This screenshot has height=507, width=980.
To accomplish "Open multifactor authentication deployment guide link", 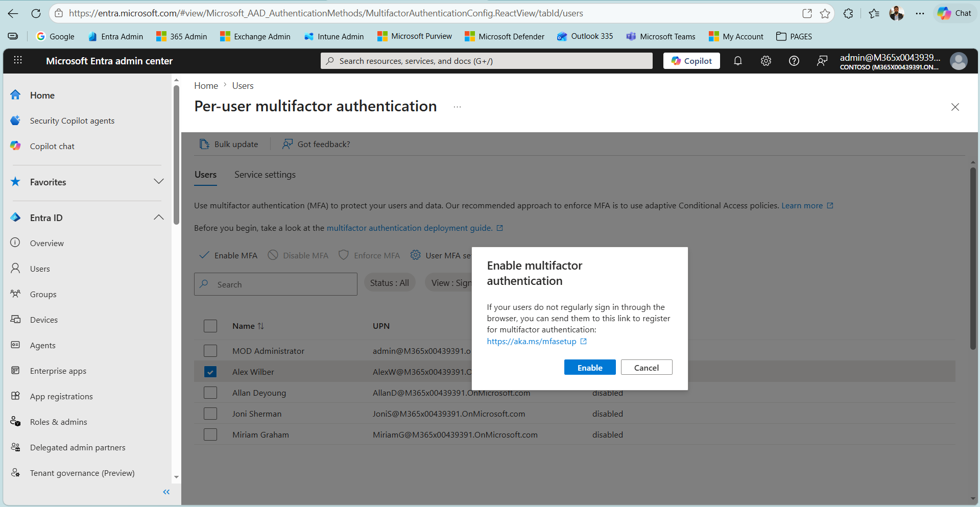I will pyautogui.click(x=414, y=228).
